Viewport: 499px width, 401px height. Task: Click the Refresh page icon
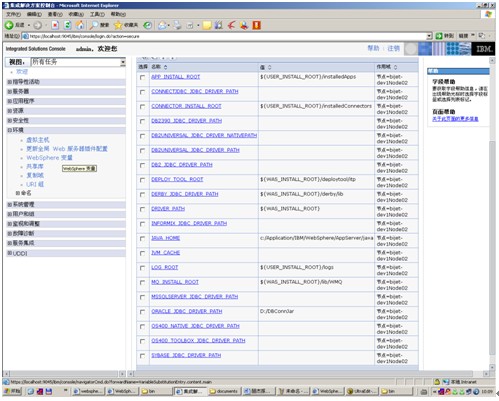(x=68, y=25)
